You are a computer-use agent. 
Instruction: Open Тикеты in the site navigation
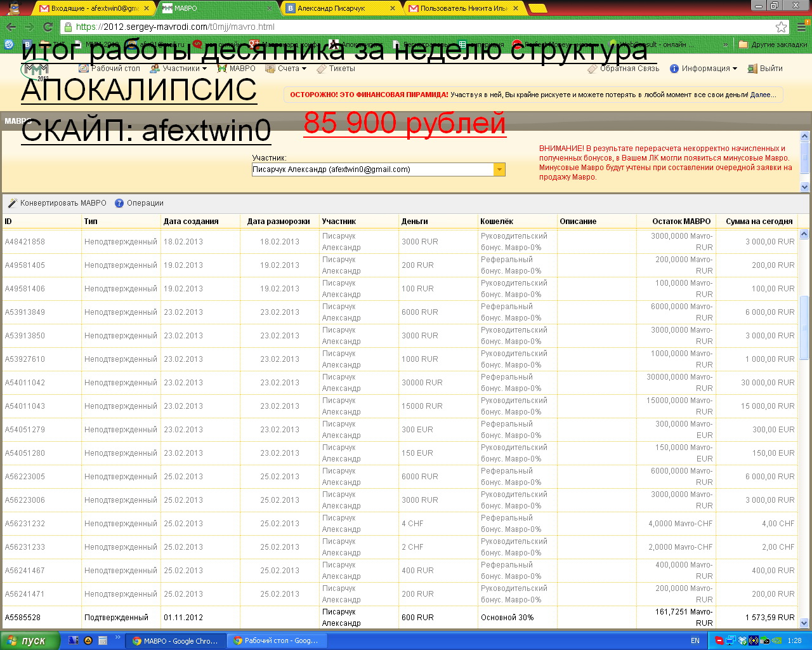tap(336, 69)
